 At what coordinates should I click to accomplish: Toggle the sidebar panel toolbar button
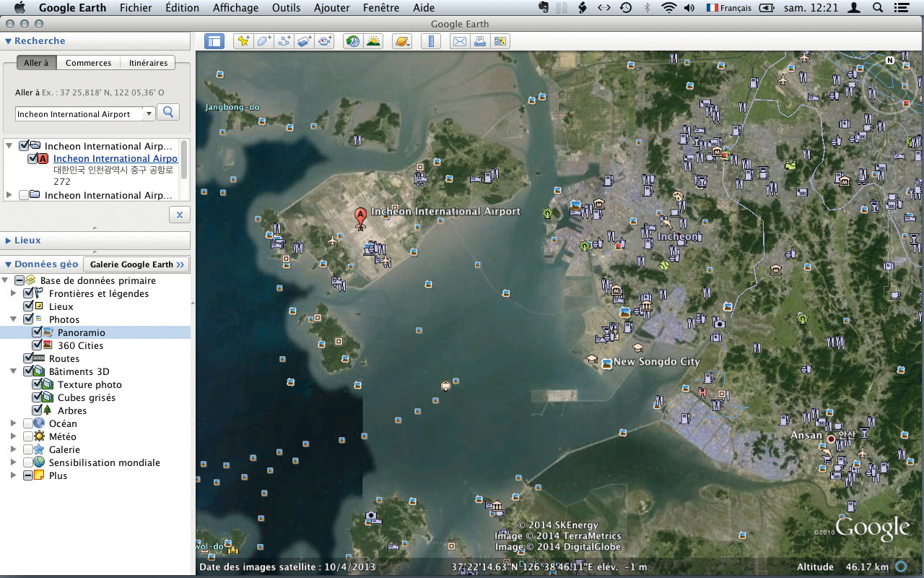point(214,41)
